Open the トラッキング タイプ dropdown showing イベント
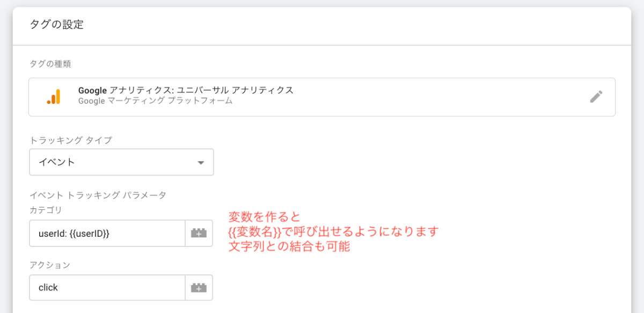Viewport: 644px width, 313px height. pyautogui.click(x=121, y=162)
